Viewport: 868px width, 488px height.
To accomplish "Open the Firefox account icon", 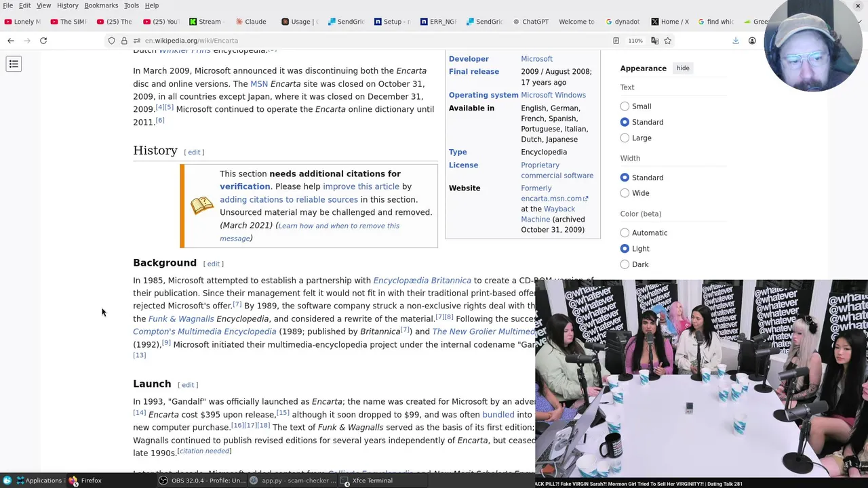I will click(752, 41).
